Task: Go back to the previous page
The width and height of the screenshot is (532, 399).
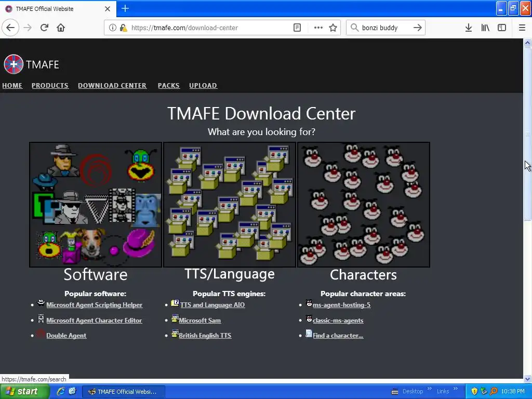Action: click(x=10, y=28)
